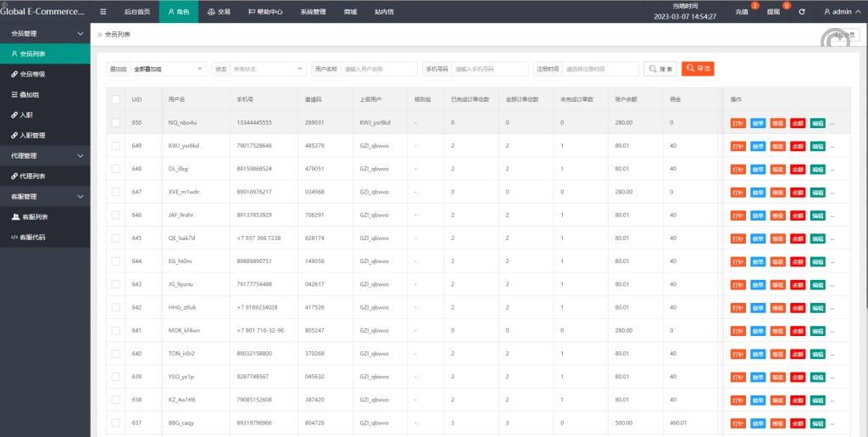Open 提现 withdrawal notifications with badge
The image size is (868, 437).
pos(774,13)
